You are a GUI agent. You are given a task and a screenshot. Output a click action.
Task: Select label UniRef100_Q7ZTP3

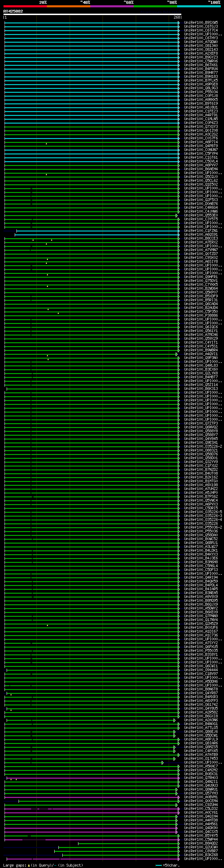pyautogui.click(x=201, y=423)
